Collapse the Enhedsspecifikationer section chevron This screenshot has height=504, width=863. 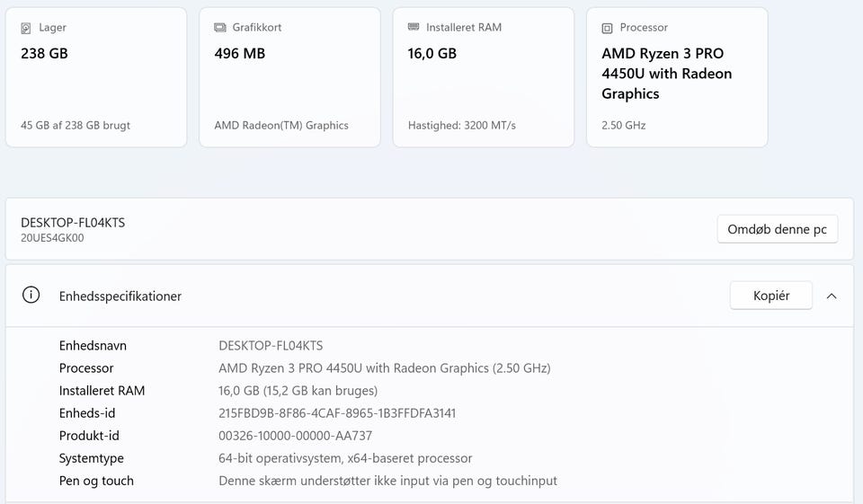832,296
